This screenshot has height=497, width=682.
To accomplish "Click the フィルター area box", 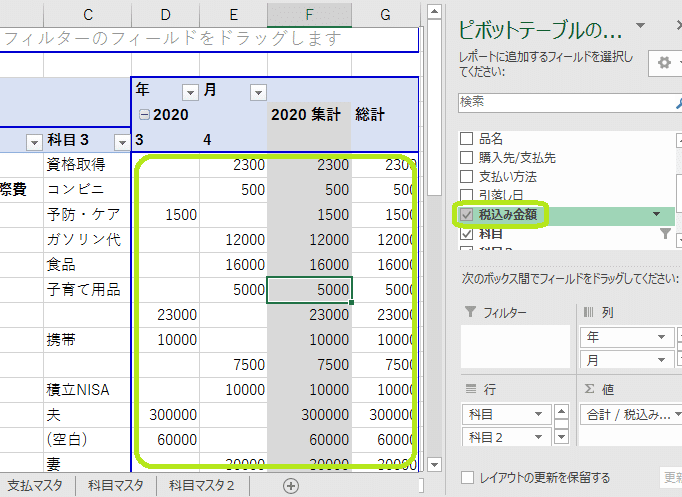I will [x=515, y=346].
